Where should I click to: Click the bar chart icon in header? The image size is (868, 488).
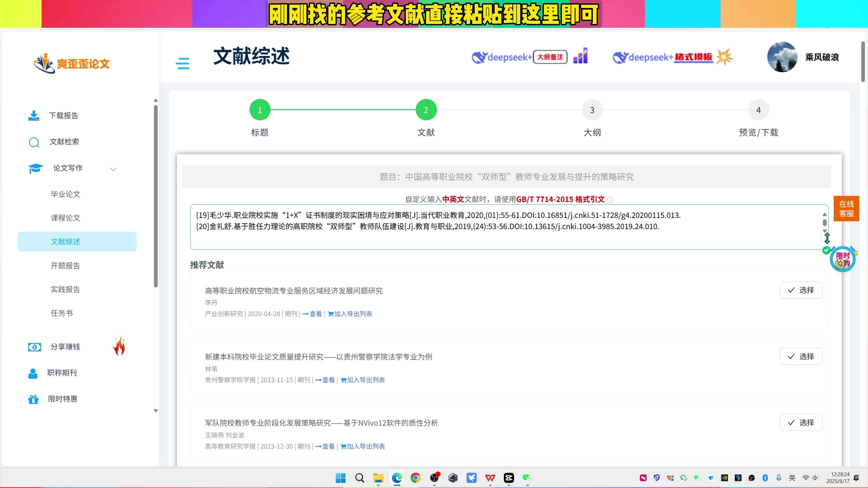tap(580, 56)
